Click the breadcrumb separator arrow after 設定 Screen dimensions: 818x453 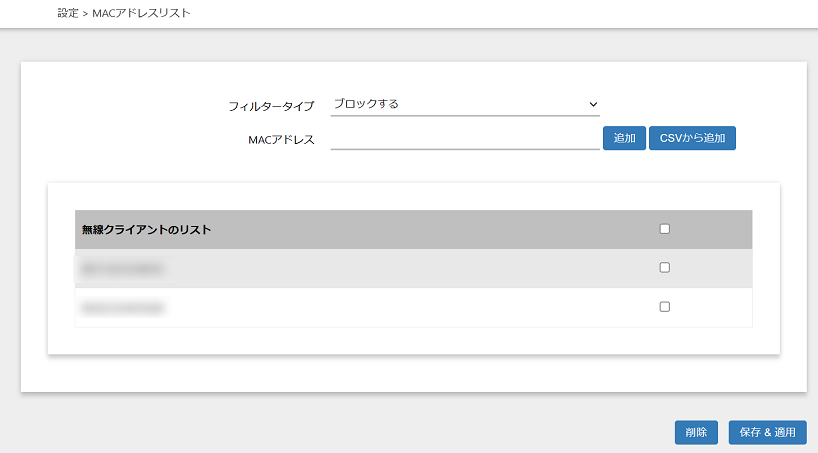coord(85,14)
